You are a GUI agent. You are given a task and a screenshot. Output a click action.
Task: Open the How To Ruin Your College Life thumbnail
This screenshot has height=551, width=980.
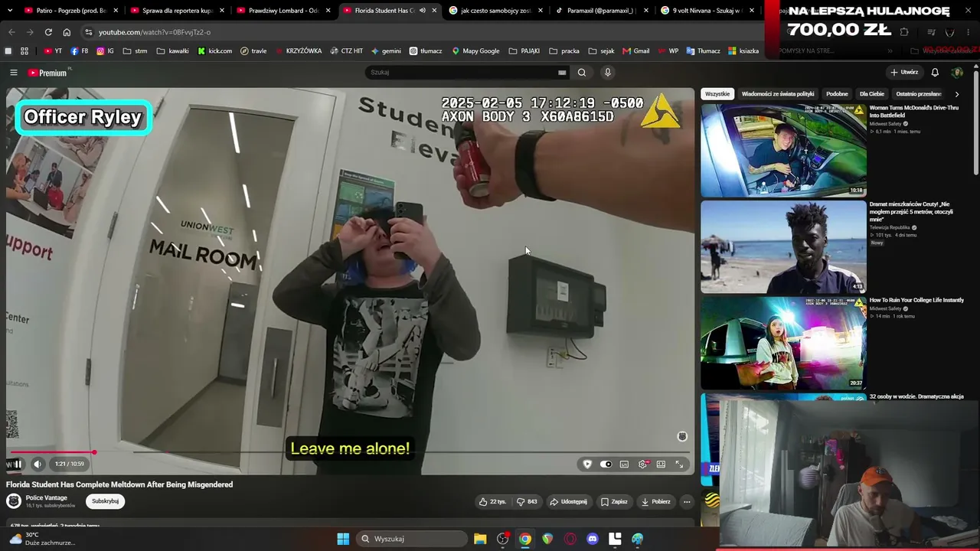783,343
